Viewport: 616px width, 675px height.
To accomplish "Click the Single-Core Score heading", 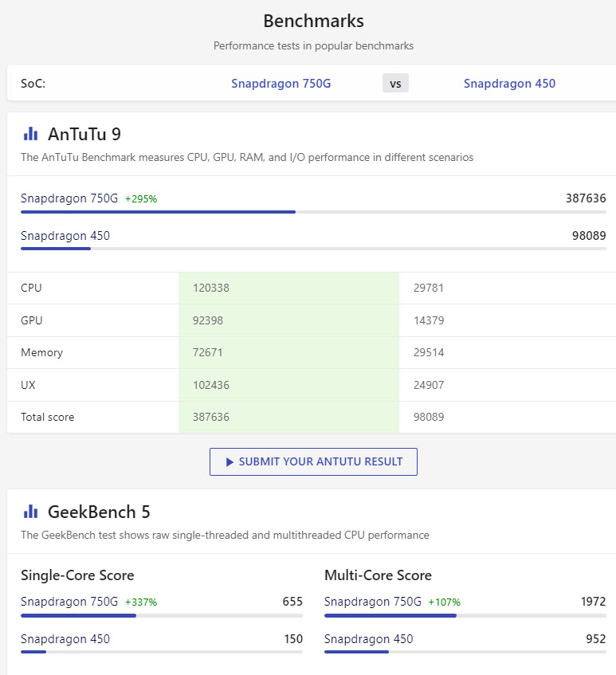I will [77, 575].
